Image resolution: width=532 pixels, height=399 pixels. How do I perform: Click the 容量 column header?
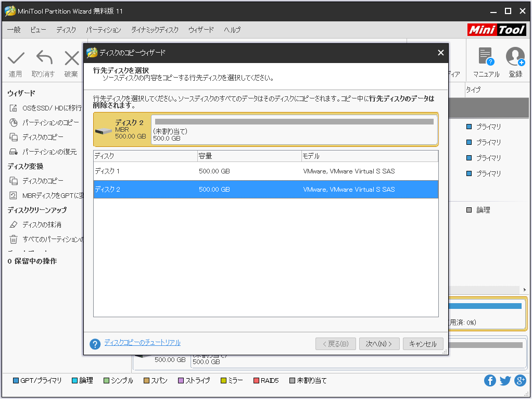pos(249,156)
